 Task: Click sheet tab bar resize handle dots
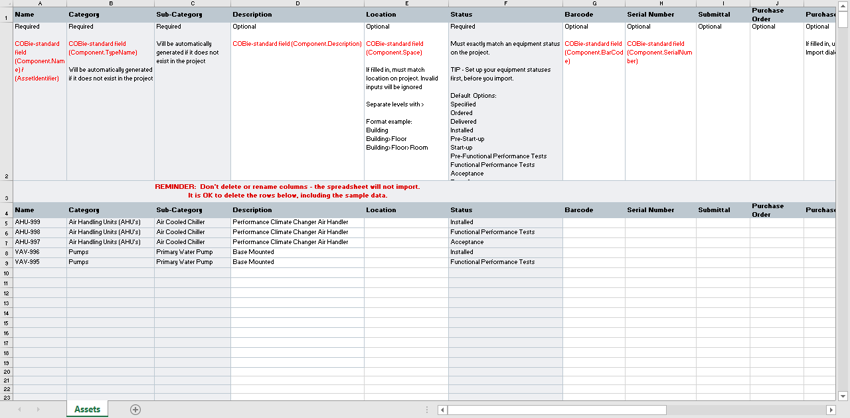[x=427, y=409]
